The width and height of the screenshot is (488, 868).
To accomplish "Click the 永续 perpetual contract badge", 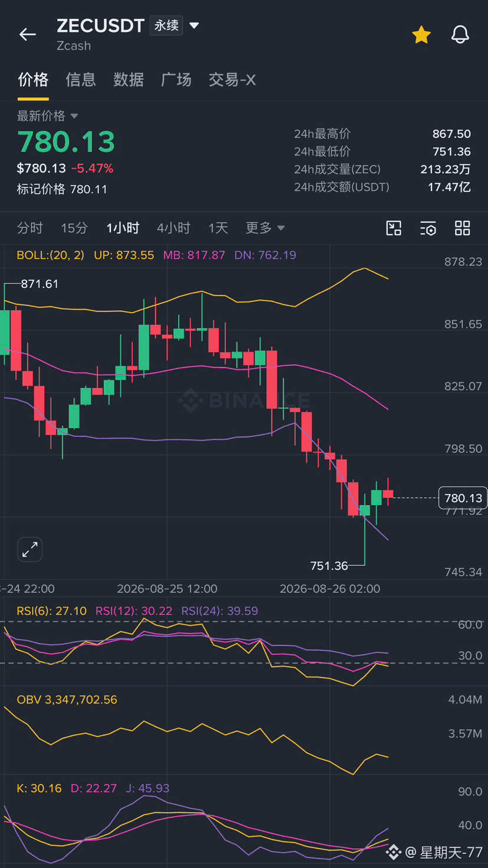I will pyautogui.click(x=166, y=26).
